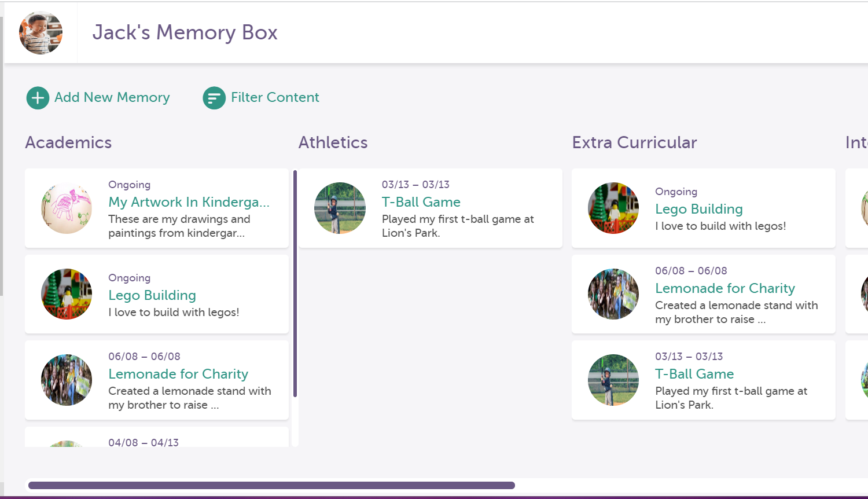Open Jack's profile avatar photo
The height and width of the screenshot is (499, 868).
41,32
